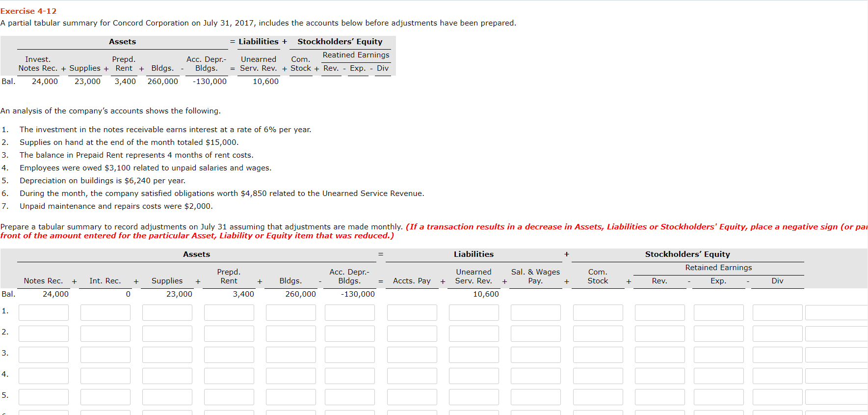The image size is (868, 415).
Task: Click the 'Reatined Earnings' header in top table
Action: coord(356,55)
